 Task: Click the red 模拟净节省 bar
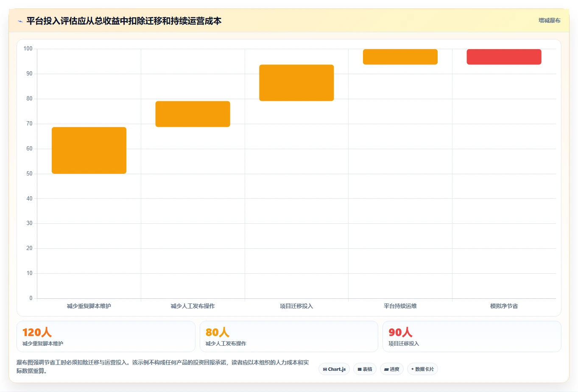pos(504,57)
